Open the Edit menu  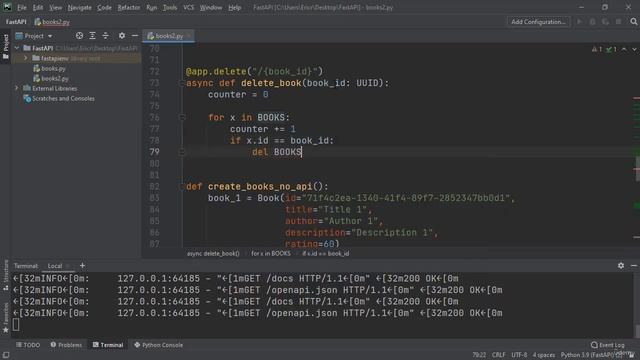click(x=38, y=7)
